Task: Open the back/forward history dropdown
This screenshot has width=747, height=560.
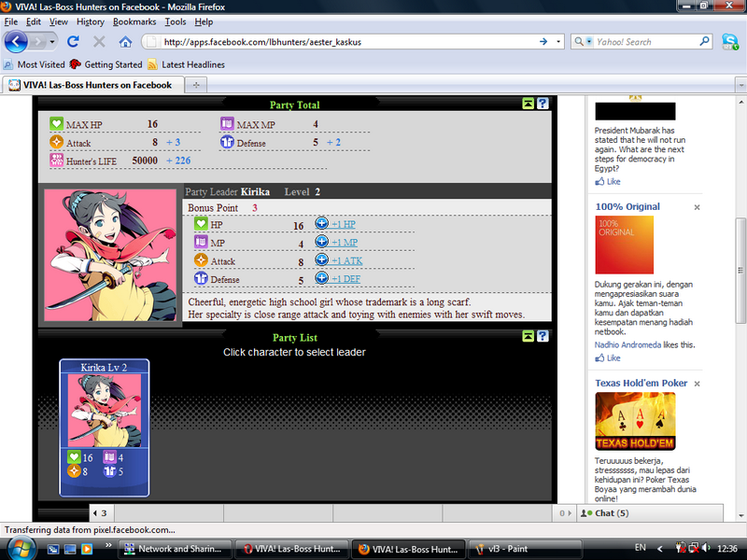Action: tap(52, 42)
